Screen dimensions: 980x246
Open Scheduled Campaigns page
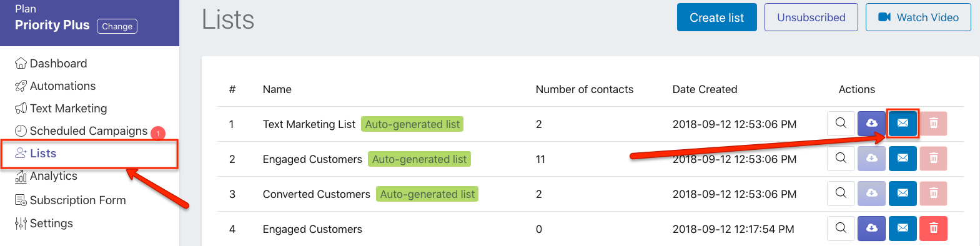[81, 130]
